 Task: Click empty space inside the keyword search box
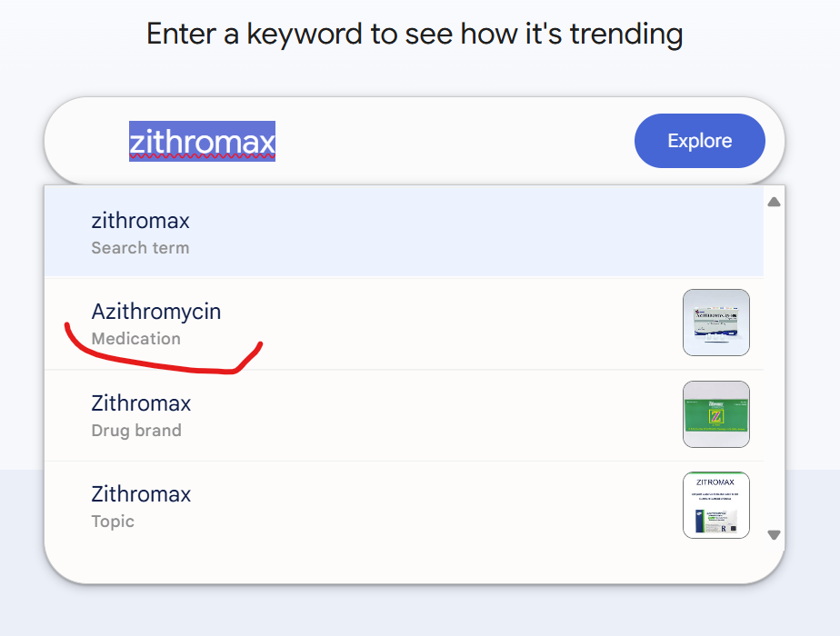[x=455, y=142]
